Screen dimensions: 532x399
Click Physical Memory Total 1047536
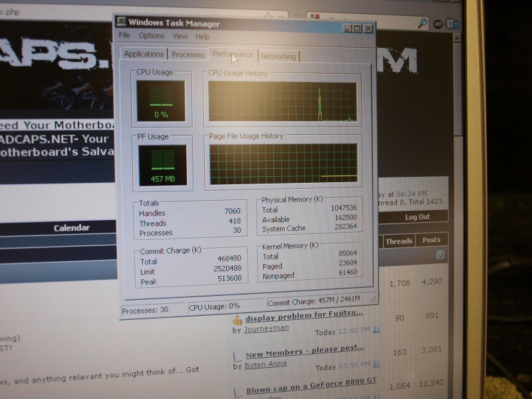(344, 208)
